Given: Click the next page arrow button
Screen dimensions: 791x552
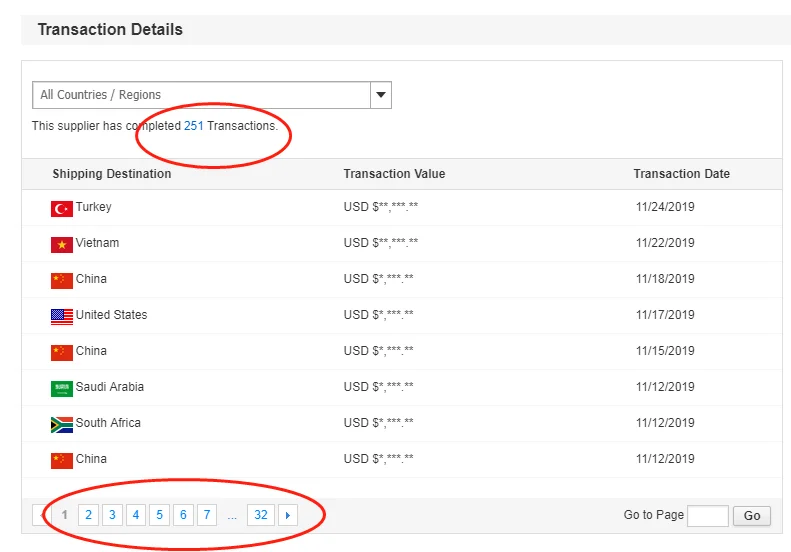Looking at the screenshot, I should (x=288, y=515).
